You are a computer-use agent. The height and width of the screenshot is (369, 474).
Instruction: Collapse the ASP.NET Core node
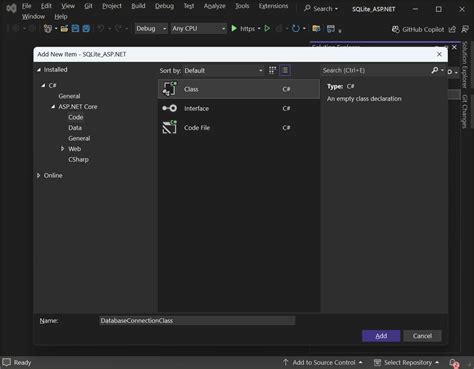53,107
